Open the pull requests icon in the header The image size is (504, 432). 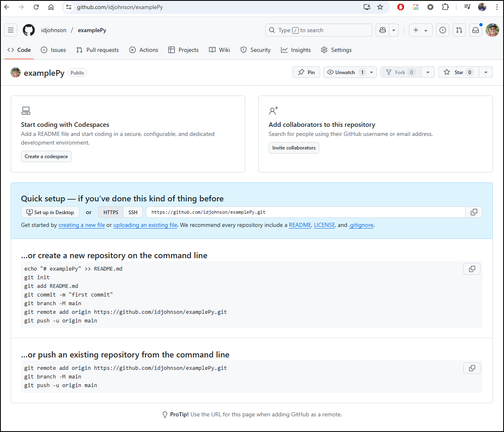coord(459,30)
